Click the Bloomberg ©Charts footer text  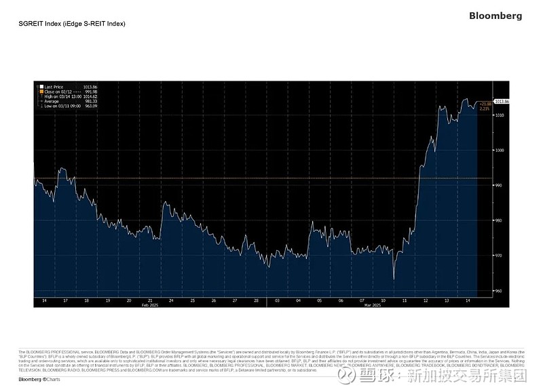39,380
